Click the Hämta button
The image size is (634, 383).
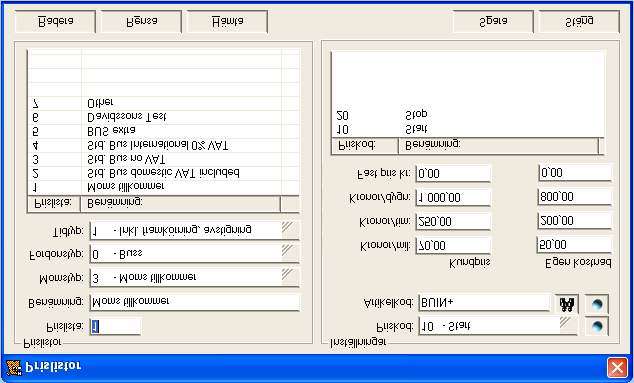(227, 21)
